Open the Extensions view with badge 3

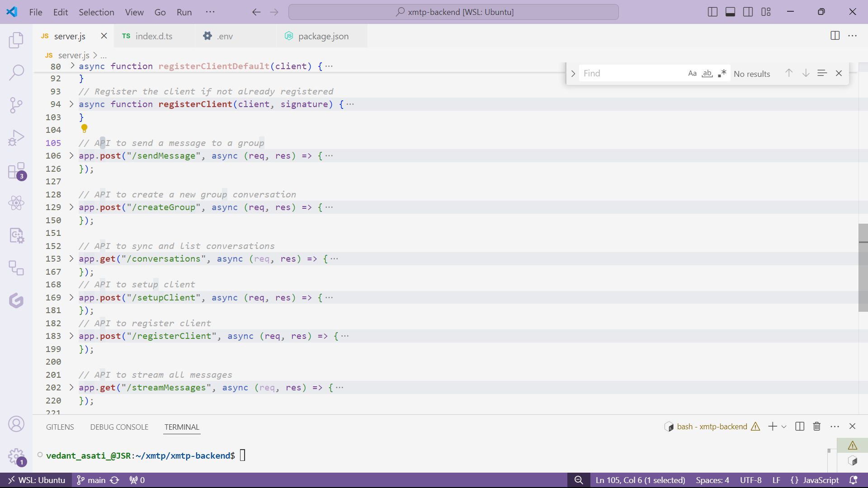16,171
